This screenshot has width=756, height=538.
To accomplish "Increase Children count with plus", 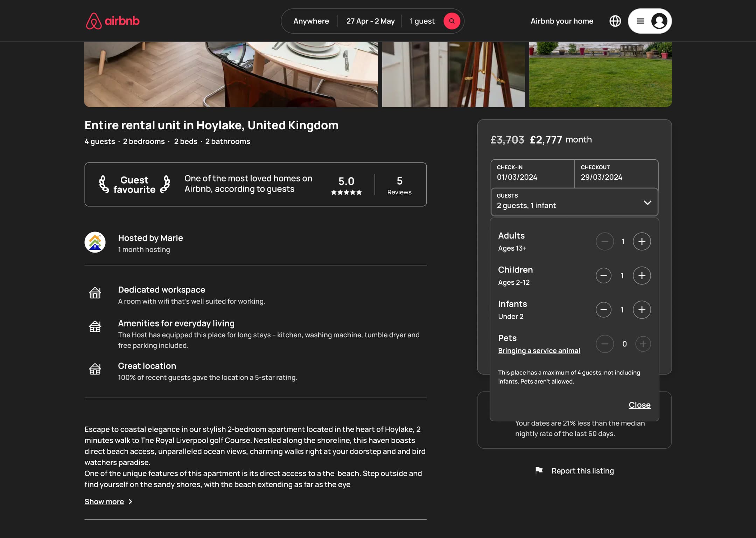I will (642, 276).
